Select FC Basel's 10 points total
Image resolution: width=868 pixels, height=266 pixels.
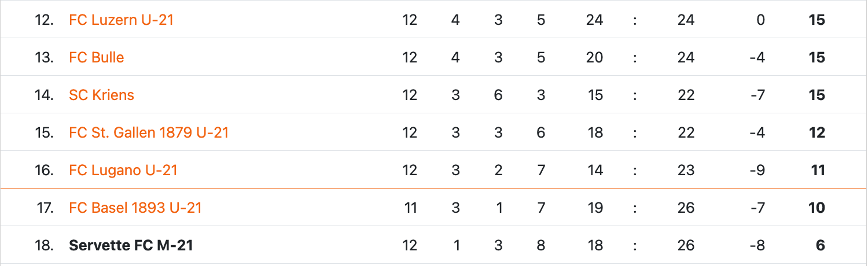click(x=816, y=208)
